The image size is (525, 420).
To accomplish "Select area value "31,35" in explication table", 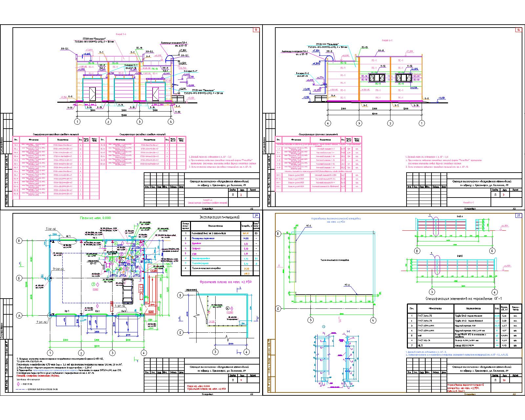I will [246, 268].
